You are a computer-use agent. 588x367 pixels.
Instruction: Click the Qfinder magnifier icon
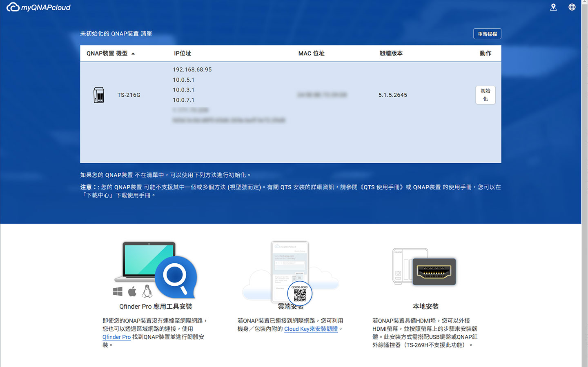[176, 277]
